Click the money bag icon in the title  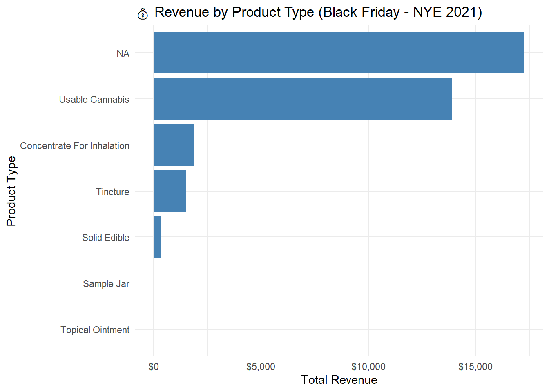click(x=143, y=14)
